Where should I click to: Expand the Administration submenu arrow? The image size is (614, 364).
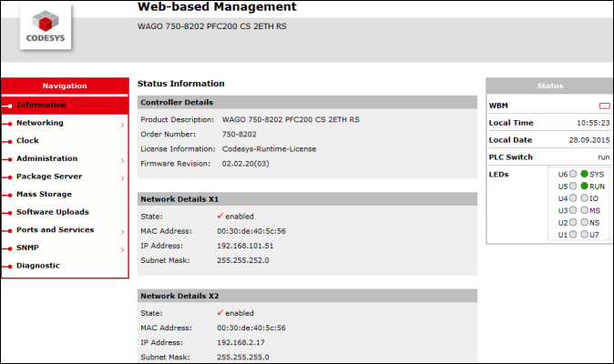coord(122,159)
